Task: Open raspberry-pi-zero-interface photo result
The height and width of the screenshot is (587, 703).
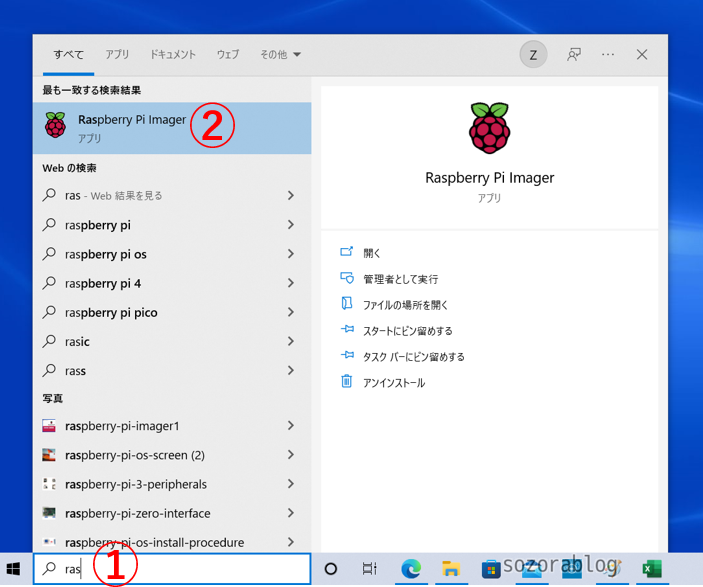Action: pyautogui.click(x=172, y=513)
